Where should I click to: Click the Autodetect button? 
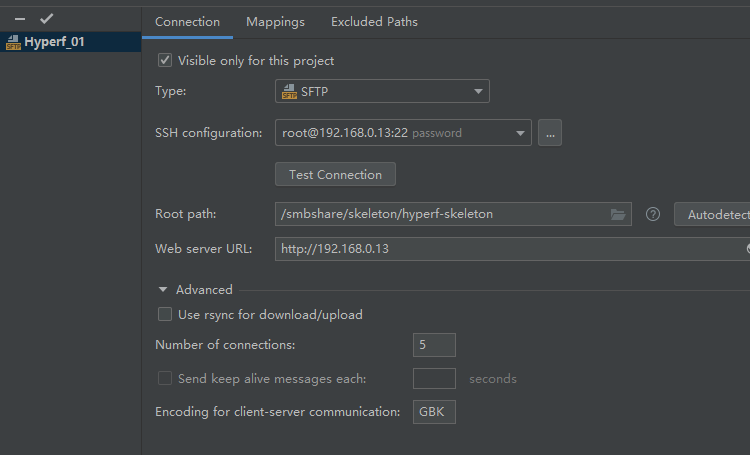(x=712, y=214)
